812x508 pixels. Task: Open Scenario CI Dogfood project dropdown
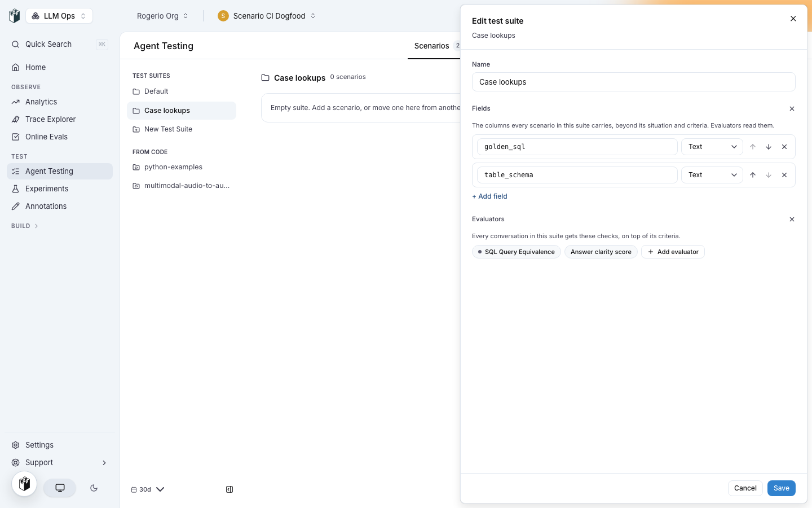(267, 16)
